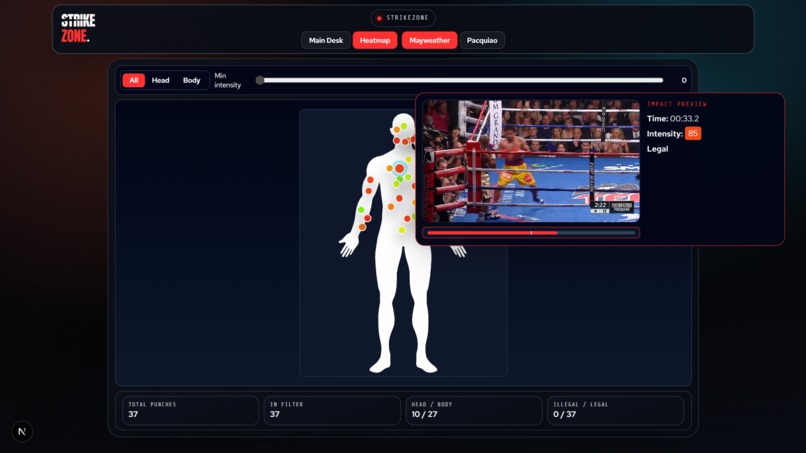806x453 pixels.
Task: Click the middle of Min intensity track
Action: pos(461,80)
